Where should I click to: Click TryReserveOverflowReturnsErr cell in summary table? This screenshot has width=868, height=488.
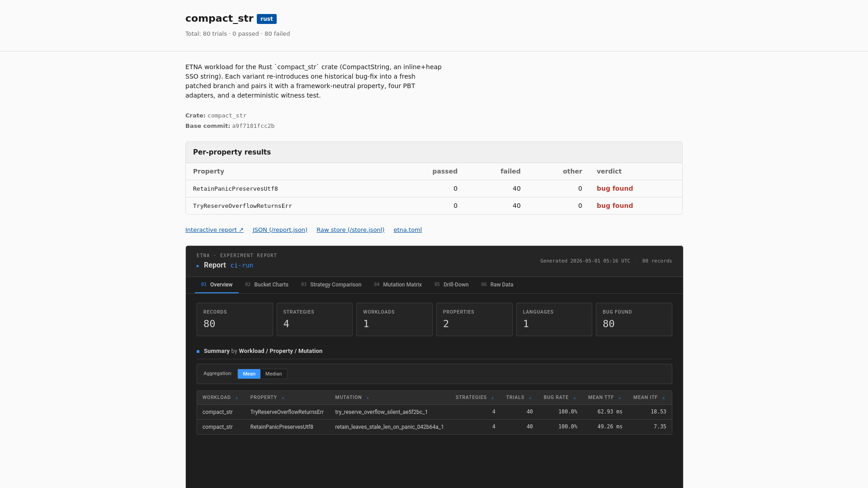tap(287, 412)
